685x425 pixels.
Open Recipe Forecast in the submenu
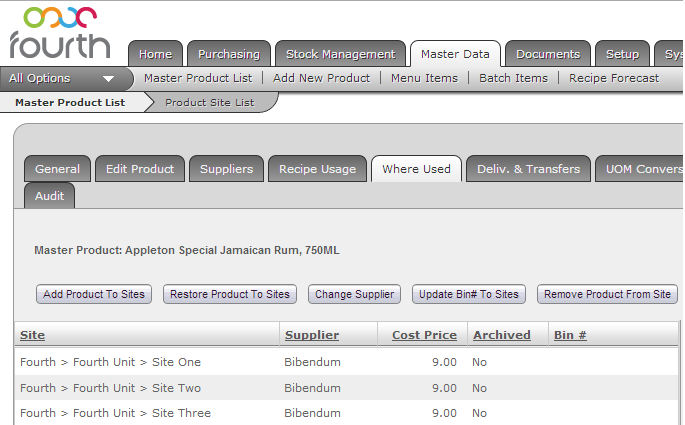pyautogui.click(x=614, y=78)
